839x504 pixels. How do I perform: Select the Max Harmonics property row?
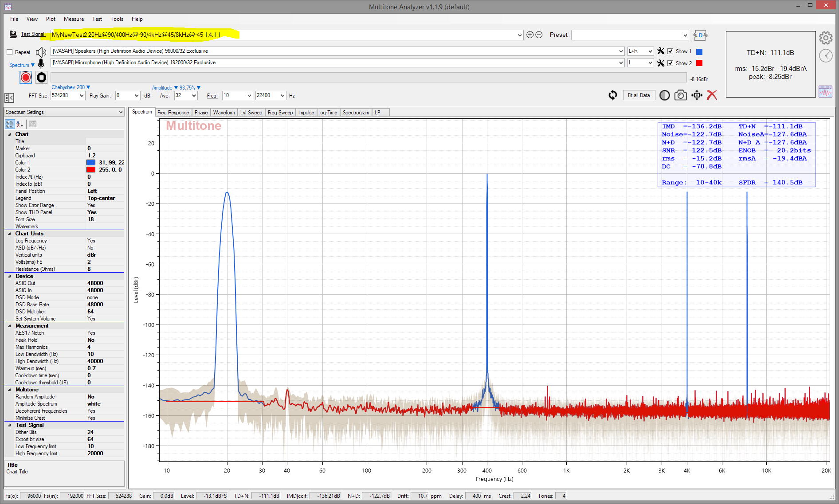coord(64,347)
